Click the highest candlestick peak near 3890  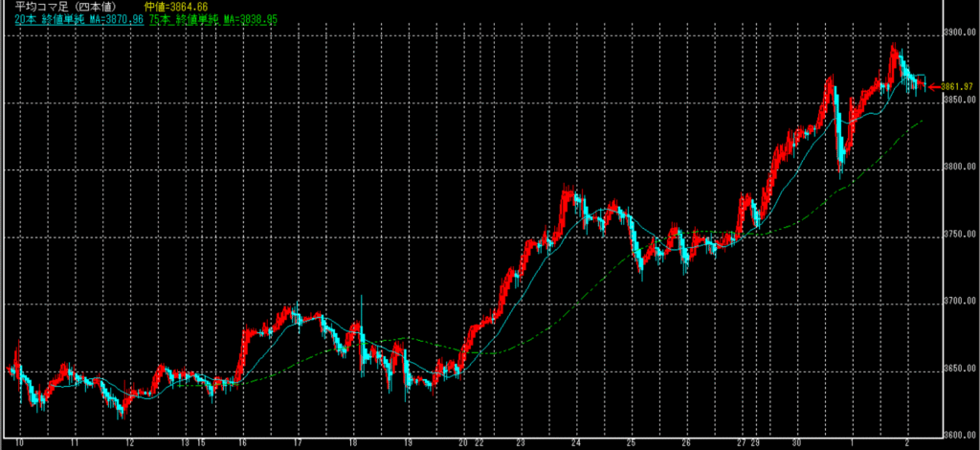tap(895, 48)
